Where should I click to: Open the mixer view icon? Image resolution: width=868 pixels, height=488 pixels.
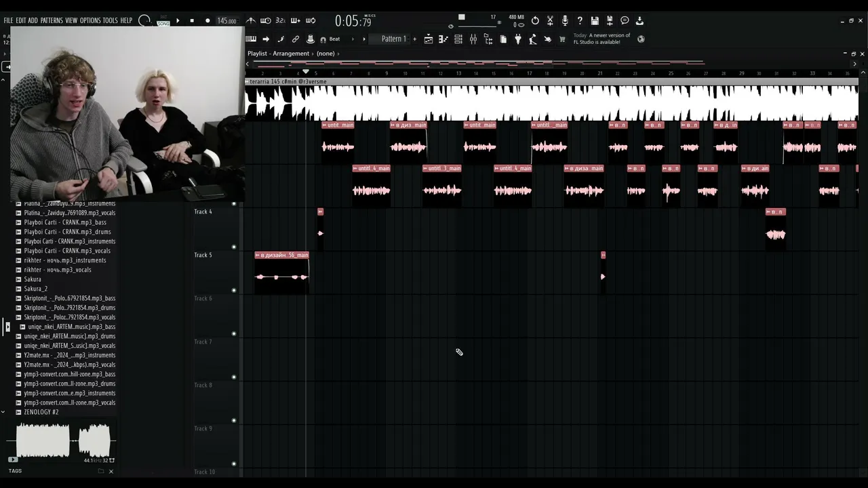pyautogui.click(x=473, y=39)
